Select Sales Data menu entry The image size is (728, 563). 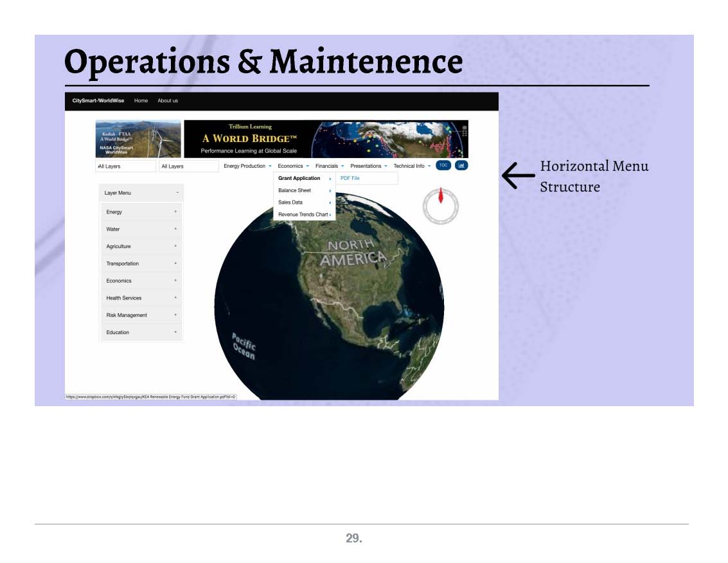click(290, 202)
